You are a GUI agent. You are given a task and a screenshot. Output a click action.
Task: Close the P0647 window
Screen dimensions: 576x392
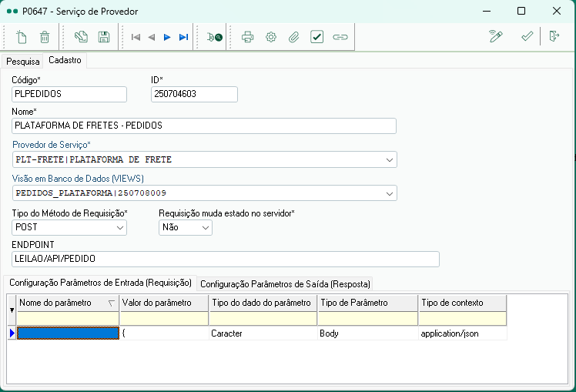tap(557, 11)
